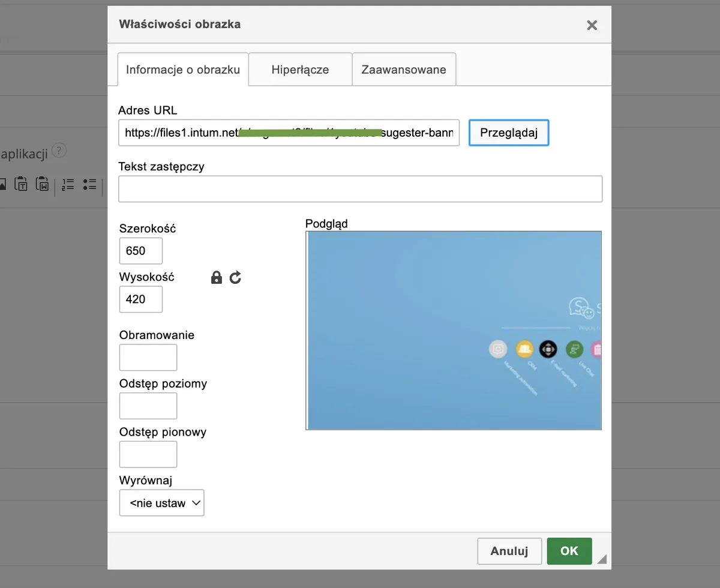Click the Wysokość field showing 420
The width and height of the screenshot is (720, 588).
click(141, 299)
